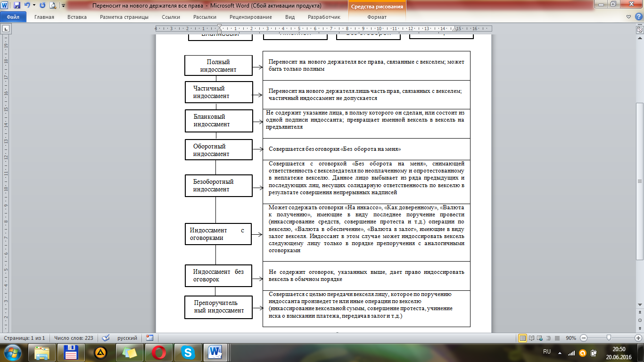
Task: Select the Индоссамент без оговорок box
Action: tap(218, 275)
